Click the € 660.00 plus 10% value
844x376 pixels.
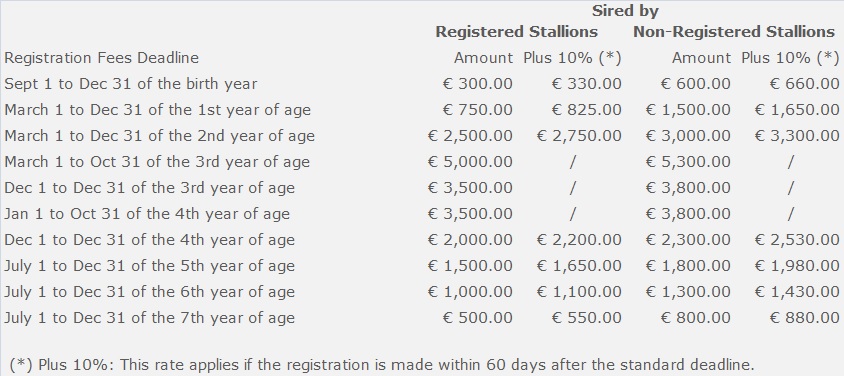[x=804, y=84]
